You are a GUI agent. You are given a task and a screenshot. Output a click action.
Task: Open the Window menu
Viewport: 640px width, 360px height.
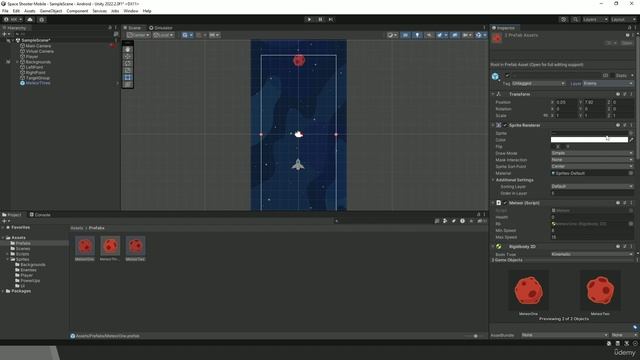coord(131,11)
